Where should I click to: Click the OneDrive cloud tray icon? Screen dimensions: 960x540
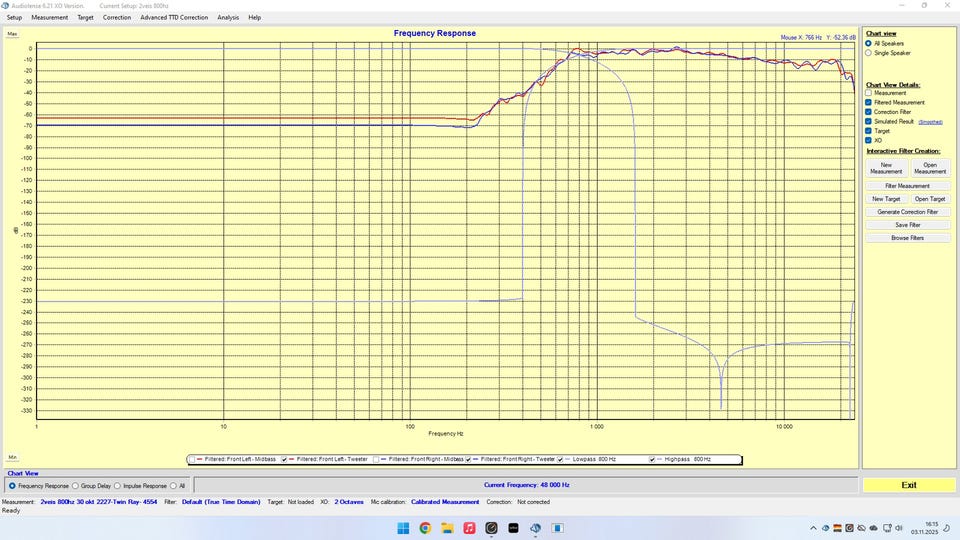[875, 528]
